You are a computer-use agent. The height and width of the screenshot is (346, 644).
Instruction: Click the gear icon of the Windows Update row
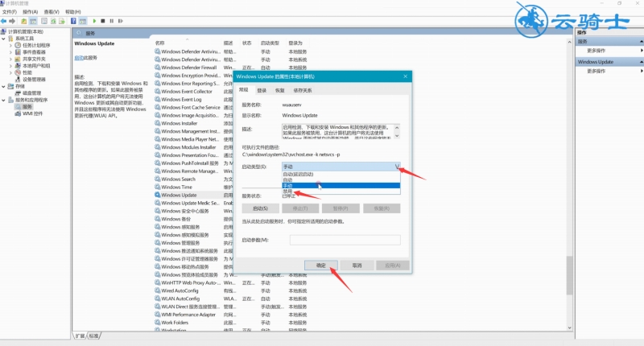(157, 195)
